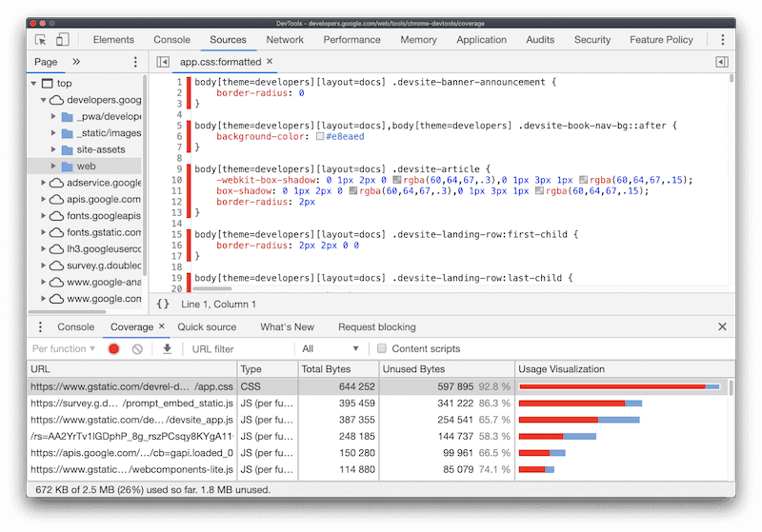Screen dimensions: 762x532
Task: Open the Quick source drawer tab
Action: pos(207,326)
